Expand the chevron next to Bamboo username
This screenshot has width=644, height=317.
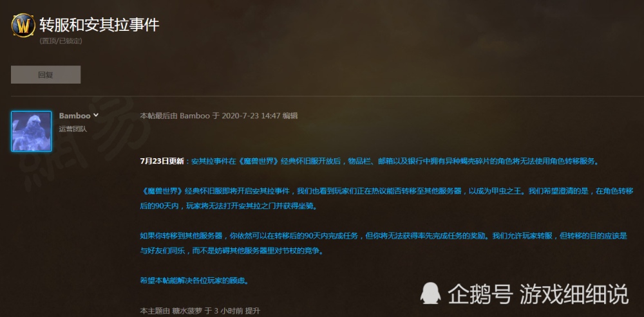coord(96,115)
